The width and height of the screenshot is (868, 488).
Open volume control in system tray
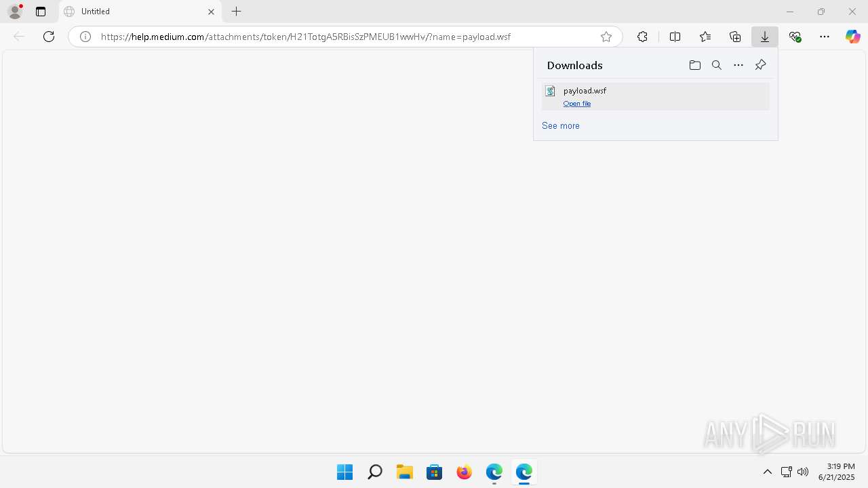pyautogui.click(x=803, y=472)
